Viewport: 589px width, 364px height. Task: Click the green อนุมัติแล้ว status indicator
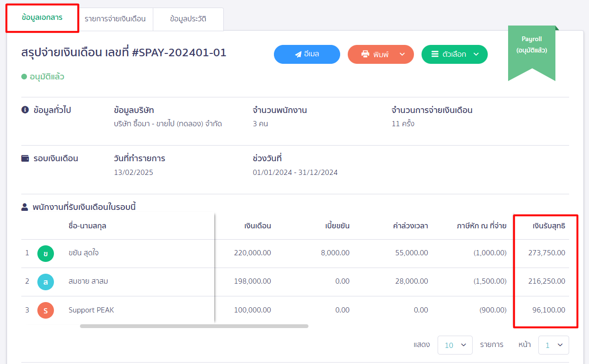(24, 77)
